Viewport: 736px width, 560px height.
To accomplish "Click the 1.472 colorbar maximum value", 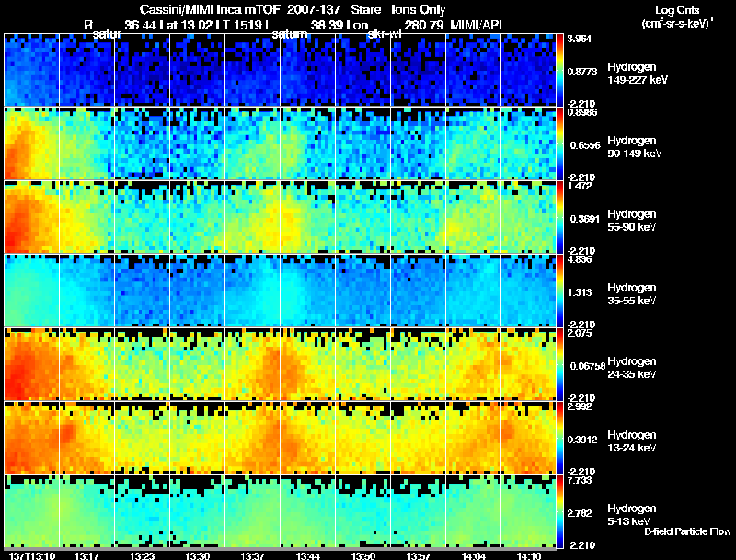I will [580, 186].
